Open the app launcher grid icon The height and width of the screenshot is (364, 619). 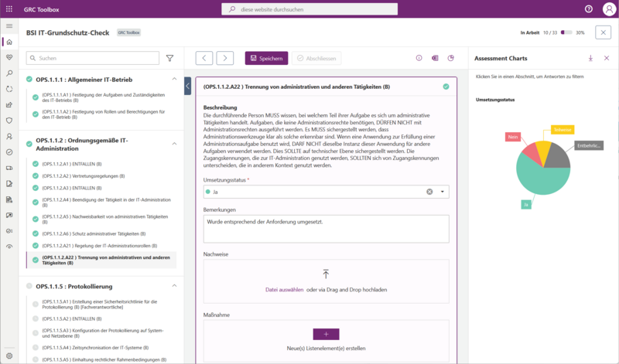pos(9,9)
